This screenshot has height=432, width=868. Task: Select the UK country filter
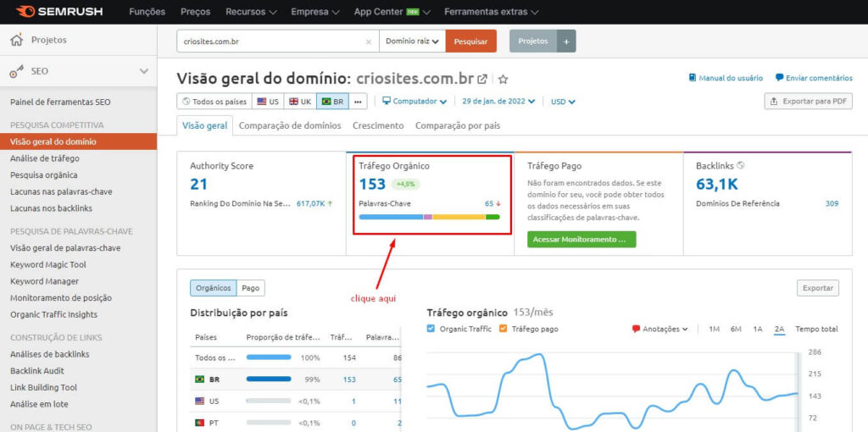301,102
